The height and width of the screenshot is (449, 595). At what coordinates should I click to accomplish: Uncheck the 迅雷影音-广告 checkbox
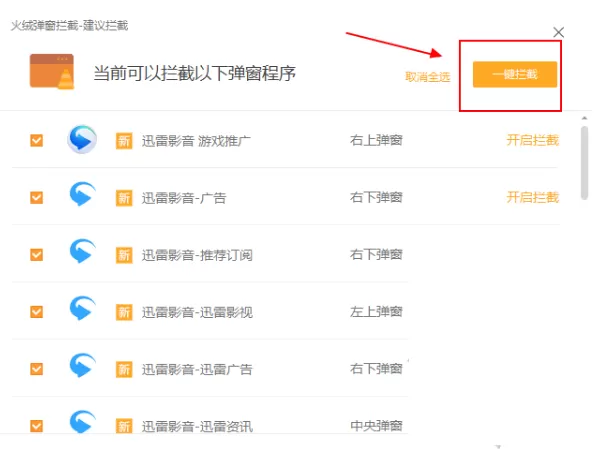[36, 197]
